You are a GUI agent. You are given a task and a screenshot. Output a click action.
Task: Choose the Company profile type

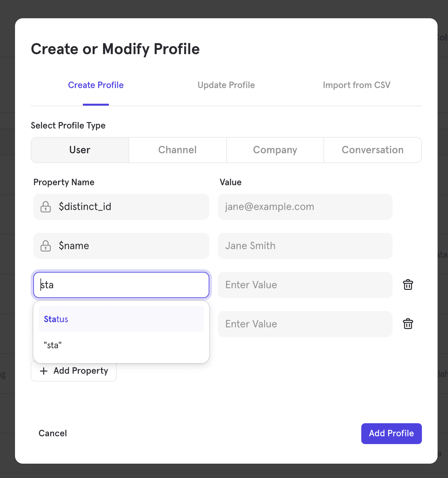[x=275, y=150]
